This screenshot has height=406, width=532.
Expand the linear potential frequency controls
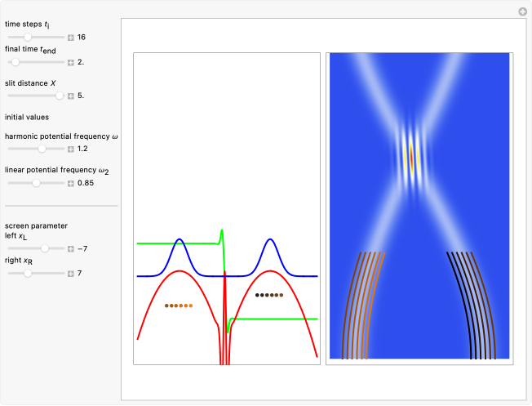point(70,184)
